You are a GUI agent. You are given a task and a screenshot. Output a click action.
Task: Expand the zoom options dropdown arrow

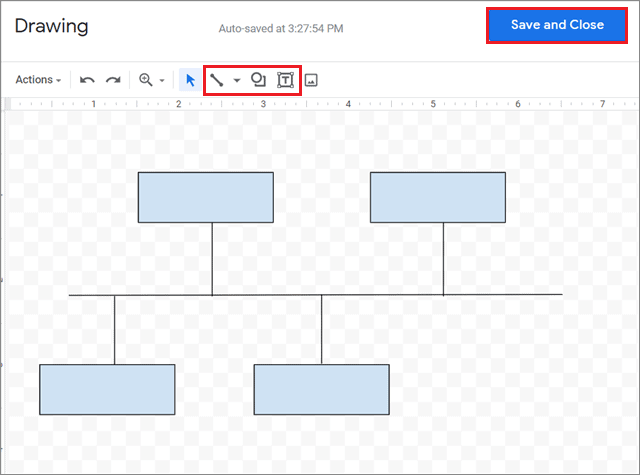(162, 80)
